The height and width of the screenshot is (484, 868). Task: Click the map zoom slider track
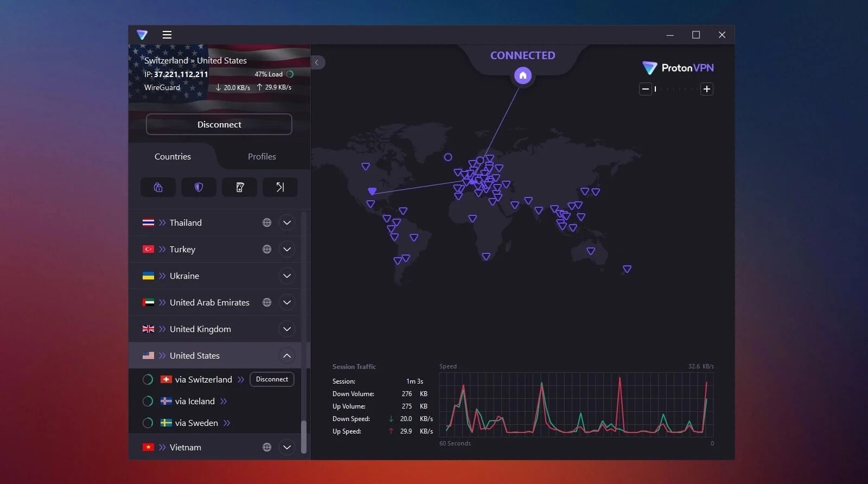[676, 89]
